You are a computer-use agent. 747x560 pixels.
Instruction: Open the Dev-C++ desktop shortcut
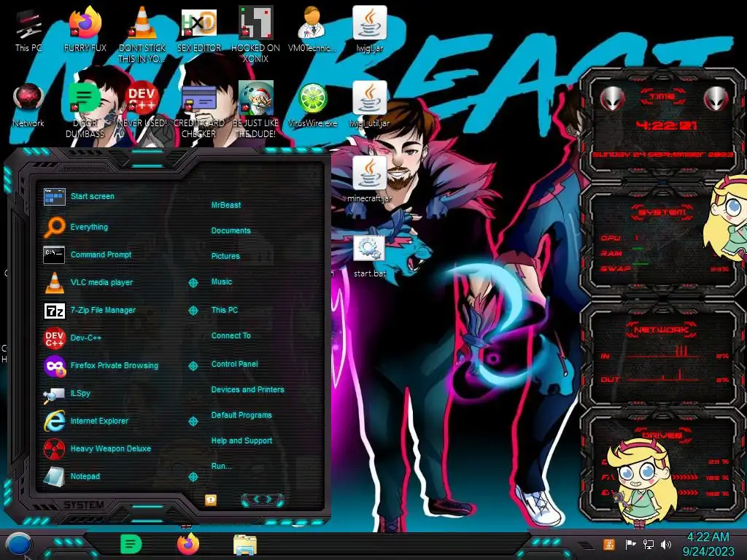(142, 106)
